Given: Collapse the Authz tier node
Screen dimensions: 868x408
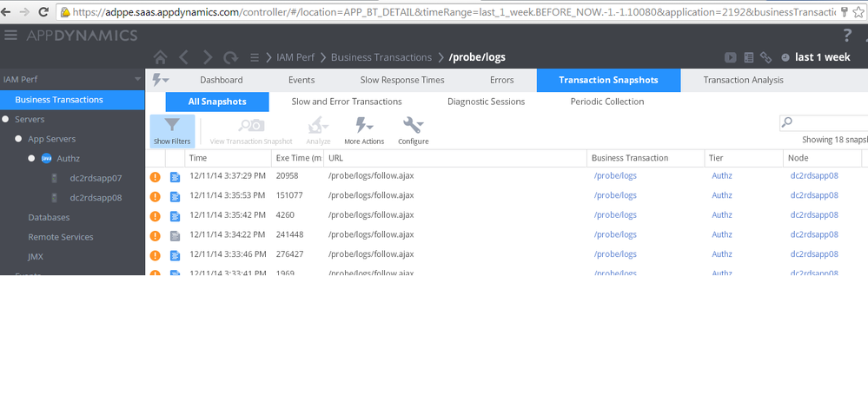Looking at the screenshot, I should (31, 159).
